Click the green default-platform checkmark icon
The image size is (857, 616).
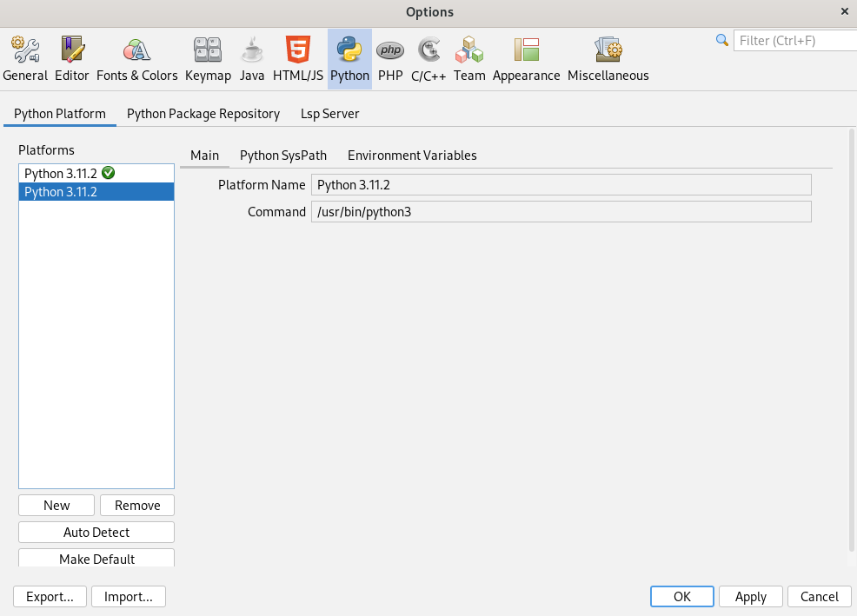tap(109, 173)
